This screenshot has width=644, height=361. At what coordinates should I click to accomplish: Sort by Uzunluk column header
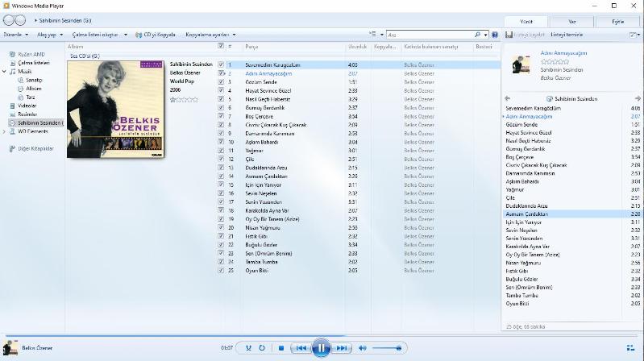coord(358,47)
